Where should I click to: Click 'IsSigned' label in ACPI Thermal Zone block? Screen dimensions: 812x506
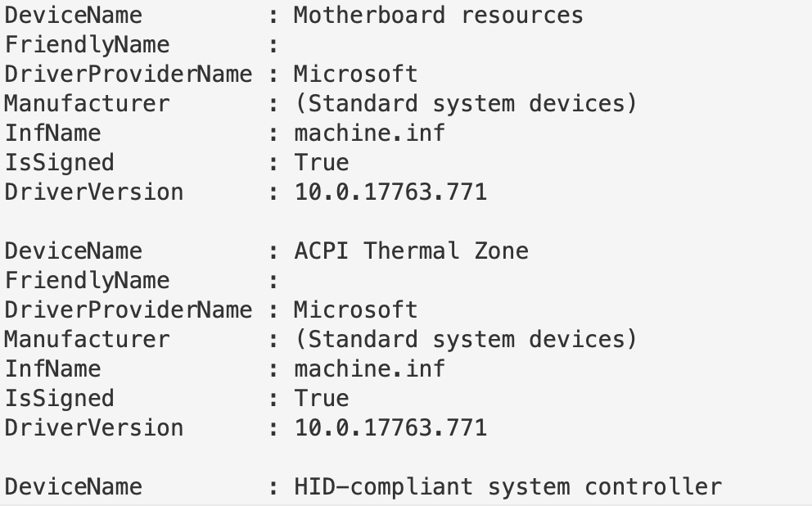tap(60, 399)
